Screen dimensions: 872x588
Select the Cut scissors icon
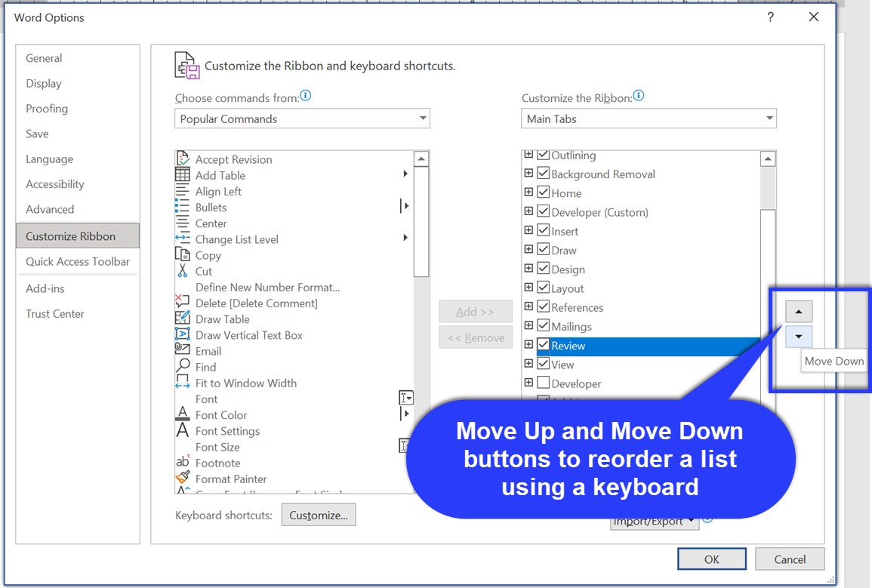pos(183,271)
